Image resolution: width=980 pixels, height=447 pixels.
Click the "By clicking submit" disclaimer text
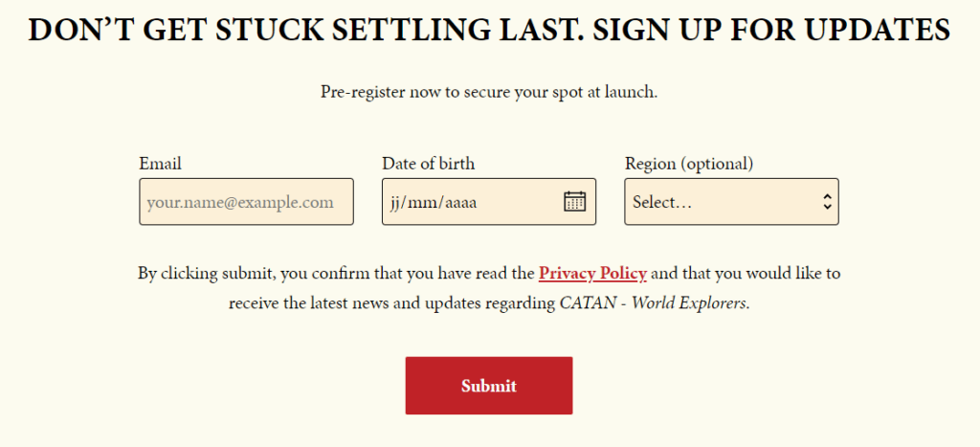(489, 289)
